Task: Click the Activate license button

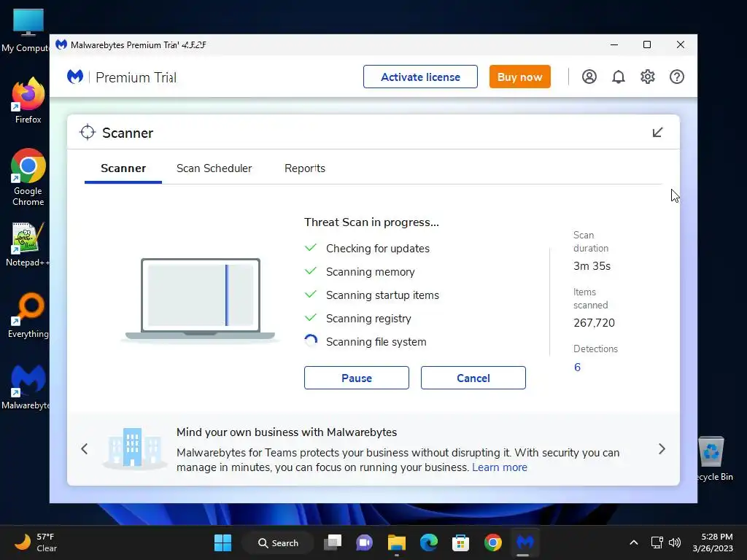Action: 420,77
